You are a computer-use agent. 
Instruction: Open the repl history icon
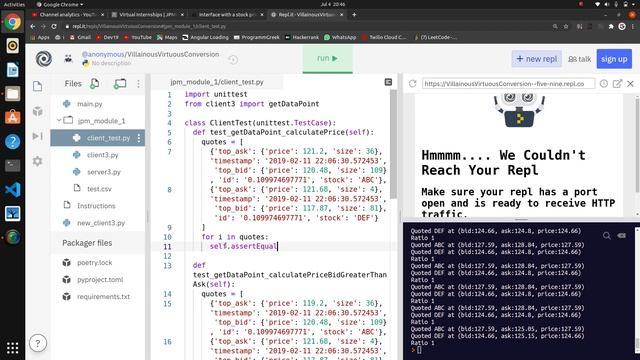233,60
